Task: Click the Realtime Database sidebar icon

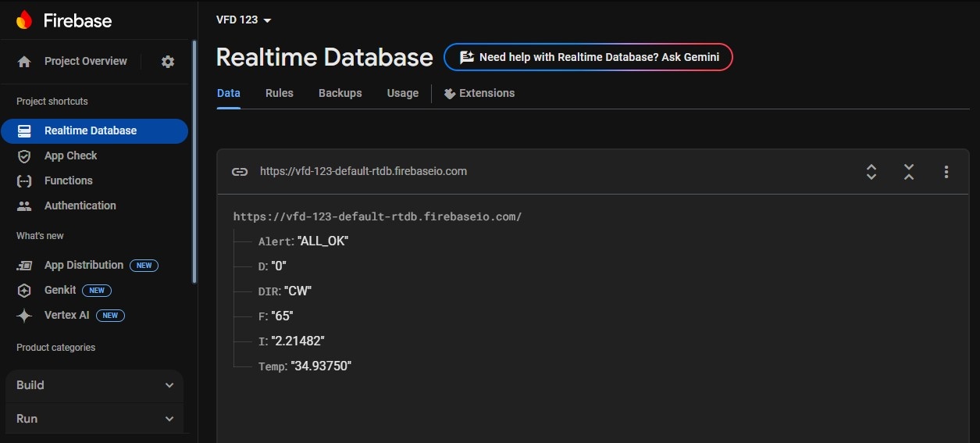Action: [x=24, y=130]
